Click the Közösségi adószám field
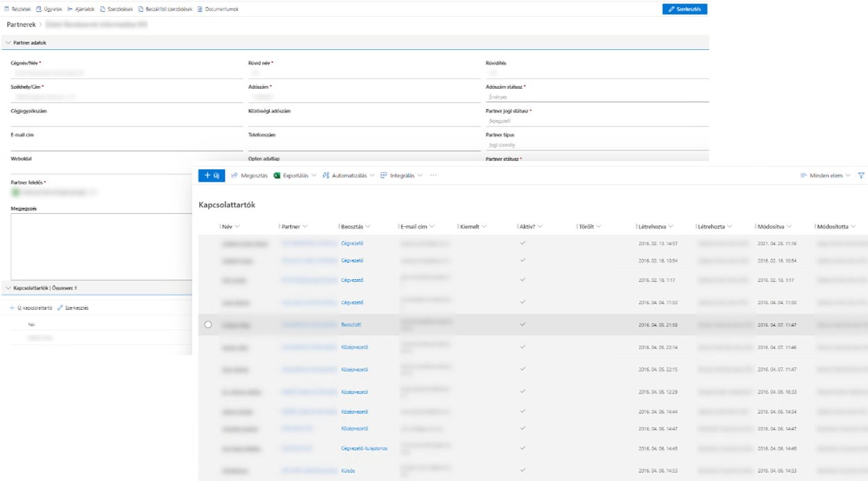The width and height of the screenshot is (868, 481). [x=364, y=120]
